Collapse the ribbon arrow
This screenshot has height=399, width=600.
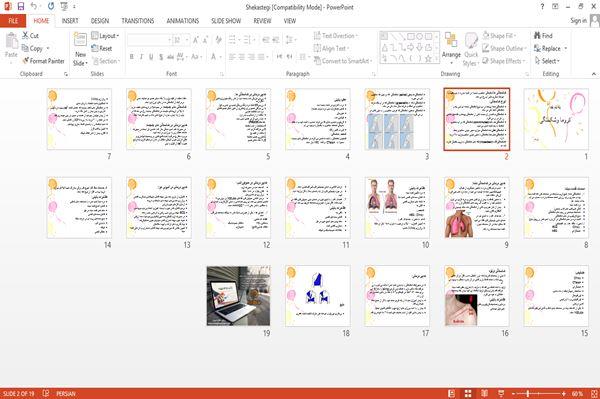[594, 74]
